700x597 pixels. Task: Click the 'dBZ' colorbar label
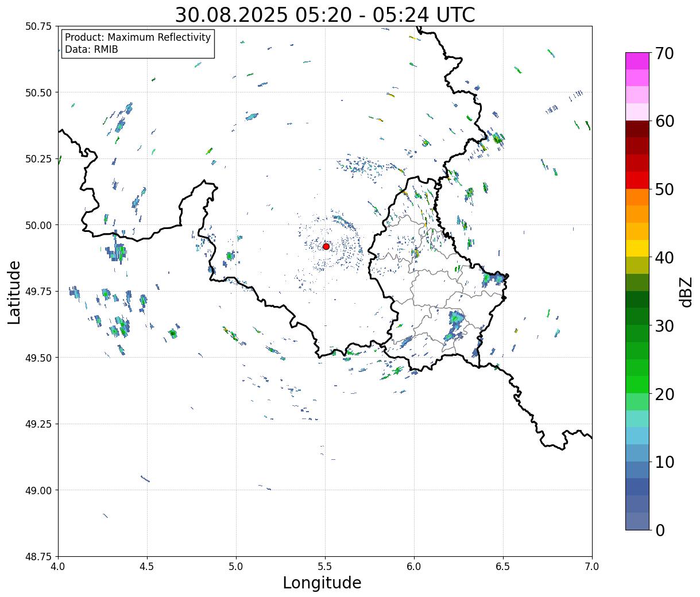[686, 292]
